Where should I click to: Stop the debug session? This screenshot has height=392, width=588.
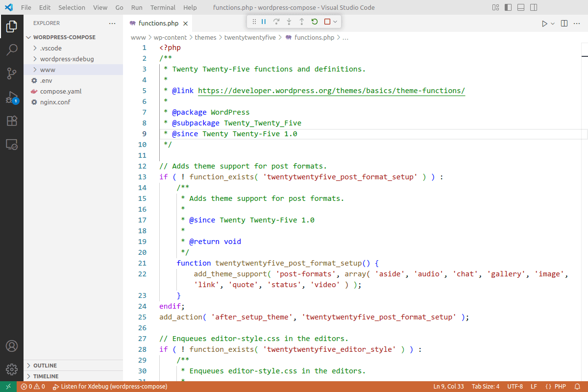(x=327, y=22)
